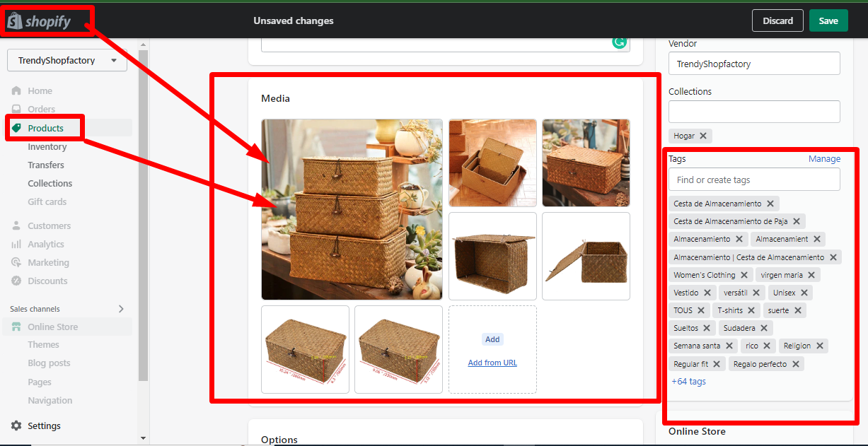Click the Marketing megaphone icon
Image resolution: width=868 pixels, height=446 pixels.
coord(16,262)
